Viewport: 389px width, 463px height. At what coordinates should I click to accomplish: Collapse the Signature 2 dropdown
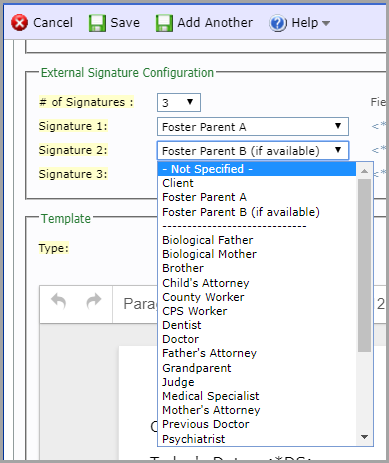click(x=253, y=151)
